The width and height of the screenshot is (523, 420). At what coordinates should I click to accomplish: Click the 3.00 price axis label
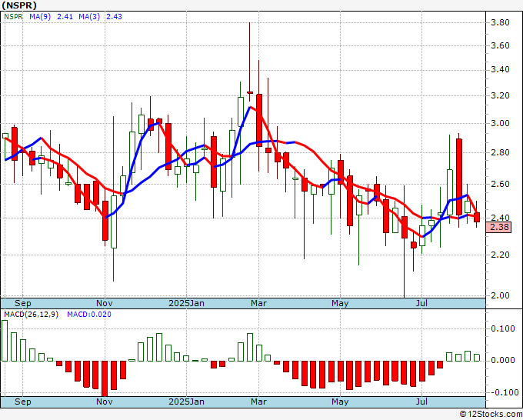501,123
